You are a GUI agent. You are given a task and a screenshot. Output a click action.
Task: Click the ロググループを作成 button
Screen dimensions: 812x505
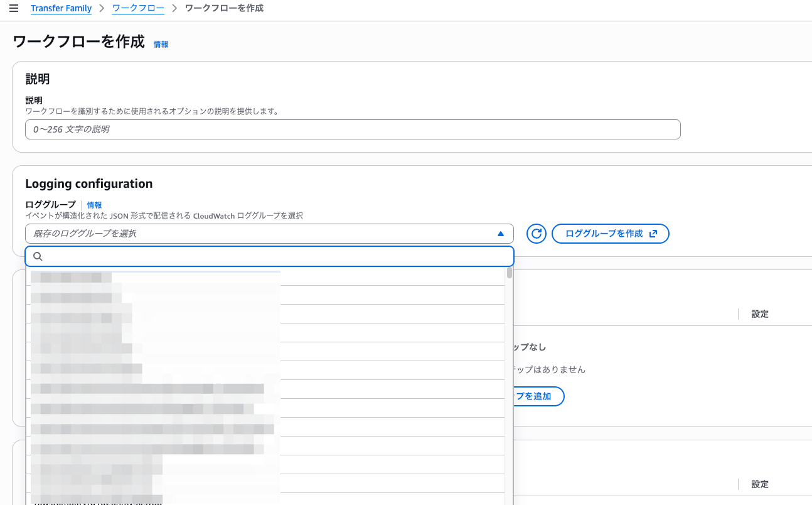(x=611, y=234)
